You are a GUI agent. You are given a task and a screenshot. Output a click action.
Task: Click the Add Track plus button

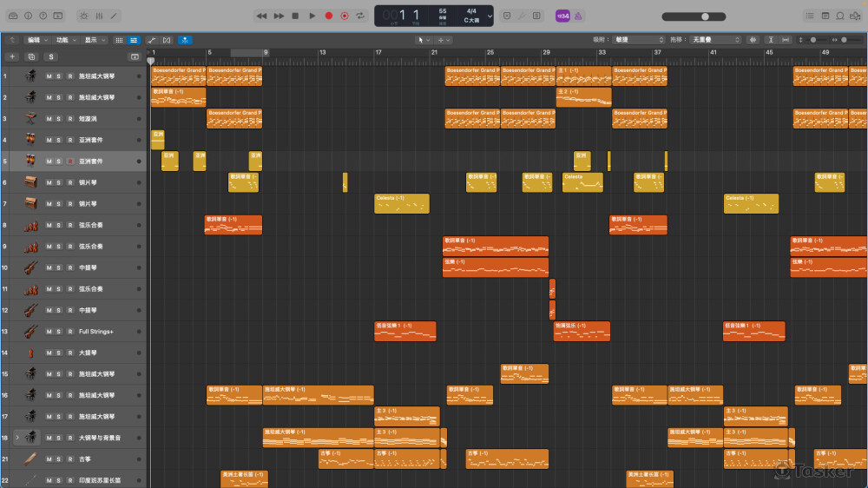pyautogui.click(x=12, y=56)
